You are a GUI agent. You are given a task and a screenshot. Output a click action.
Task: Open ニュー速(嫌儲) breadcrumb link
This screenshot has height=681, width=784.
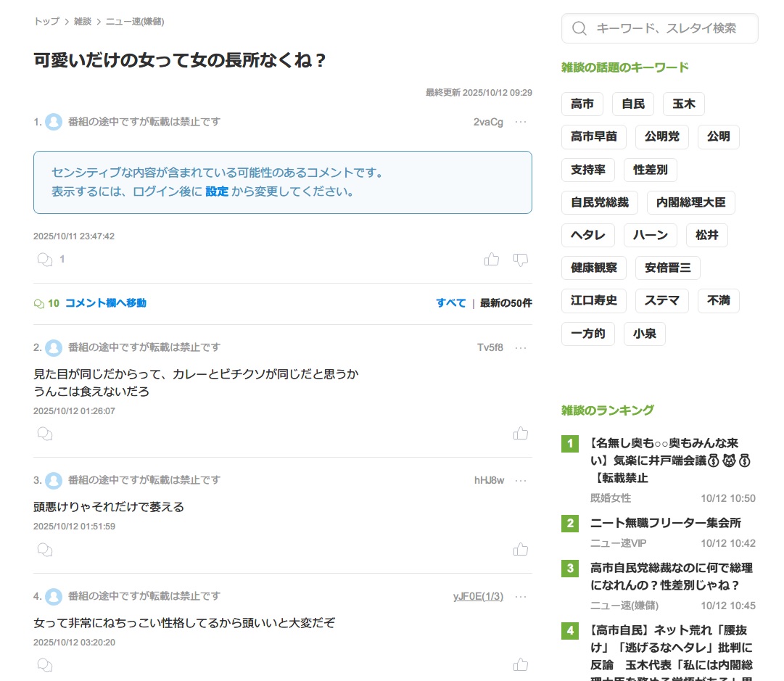135,22
